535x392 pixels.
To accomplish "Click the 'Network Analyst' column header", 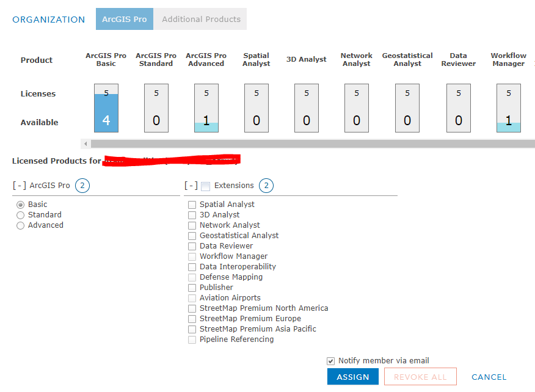I will [x=357, y=59].
